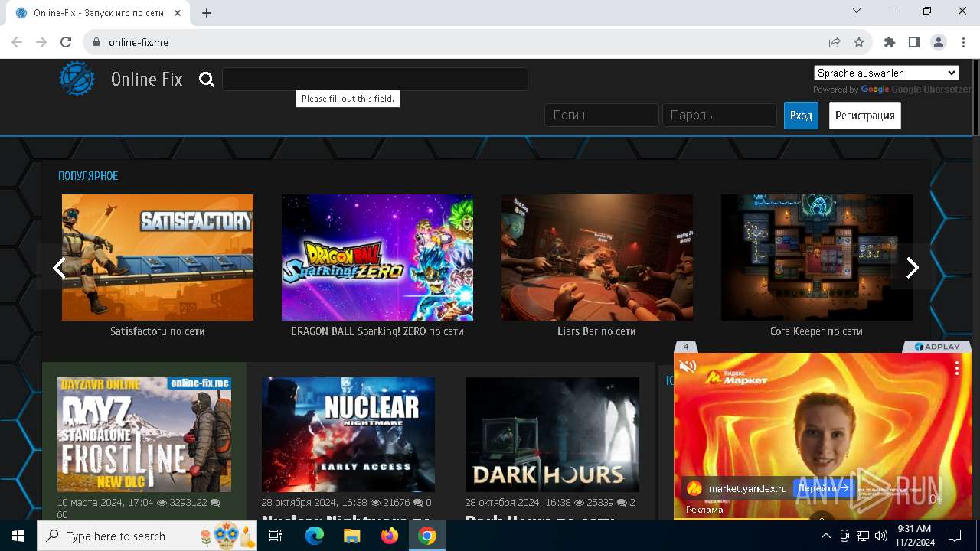Click the site lock icon

pos(96,42)
